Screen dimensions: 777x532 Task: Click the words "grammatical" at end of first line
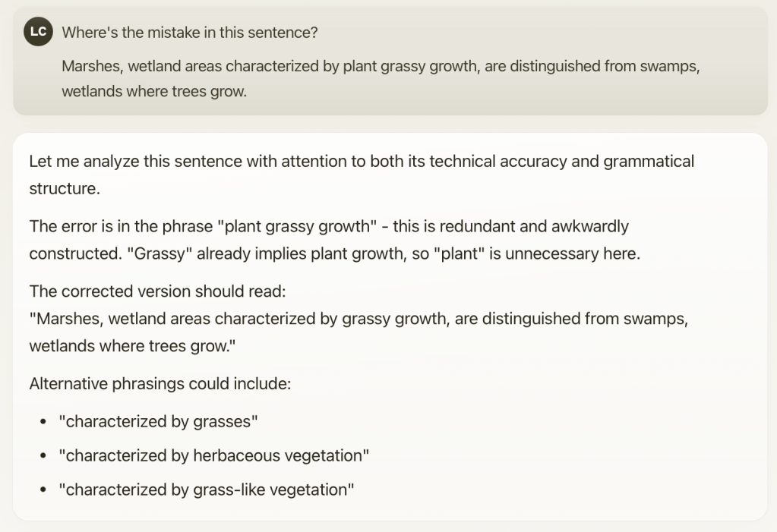(649, 162)
